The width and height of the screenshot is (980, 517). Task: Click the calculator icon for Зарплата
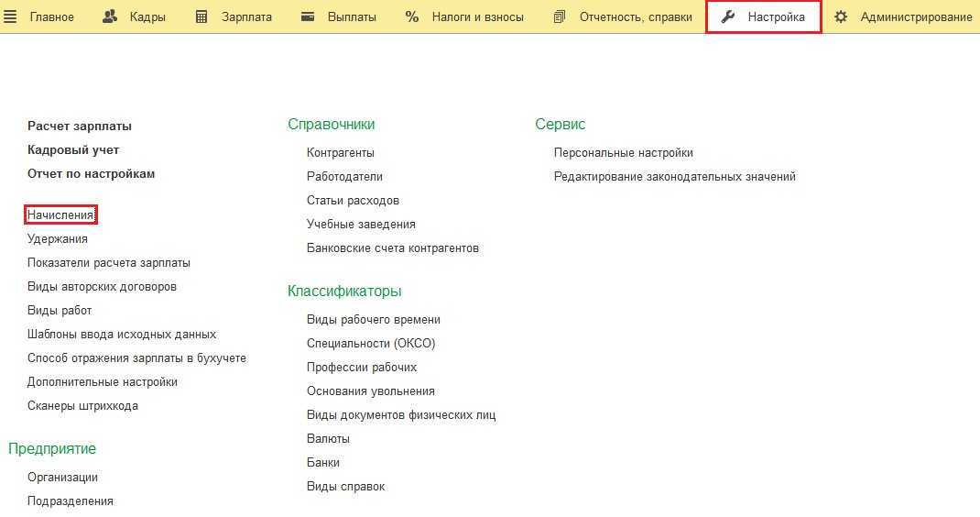pyautogui.click(x=201, y=16)
